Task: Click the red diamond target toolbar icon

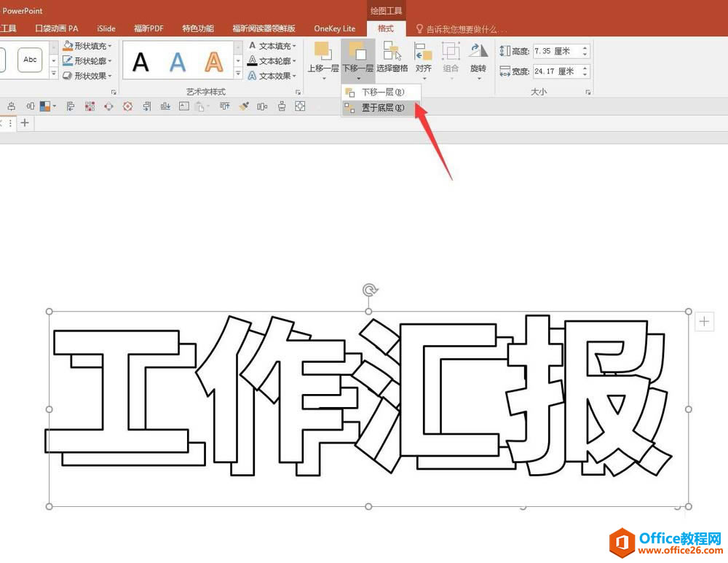Action: pos(127,106)
